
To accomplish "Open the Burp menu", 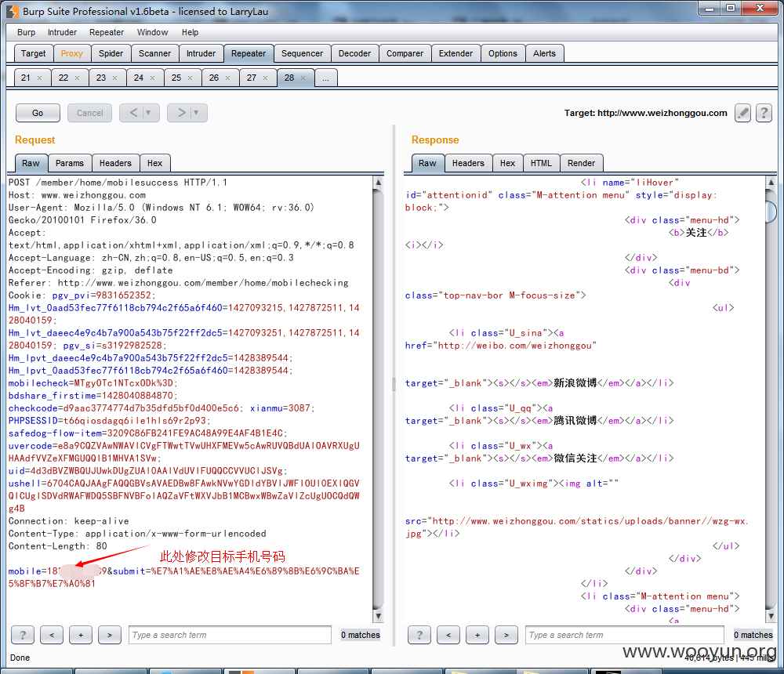I will click(26, 32).
